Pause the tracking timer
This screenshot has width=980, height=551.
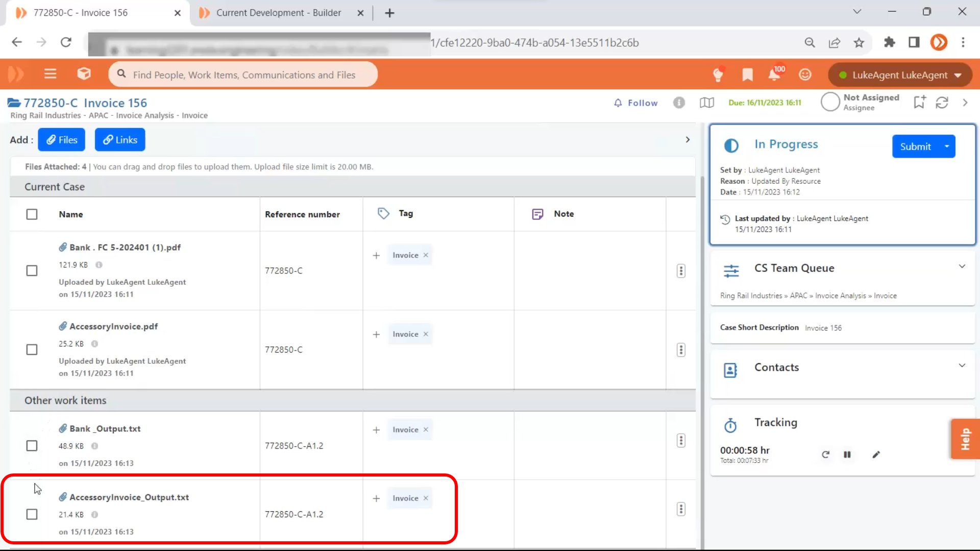coord(847,455)
